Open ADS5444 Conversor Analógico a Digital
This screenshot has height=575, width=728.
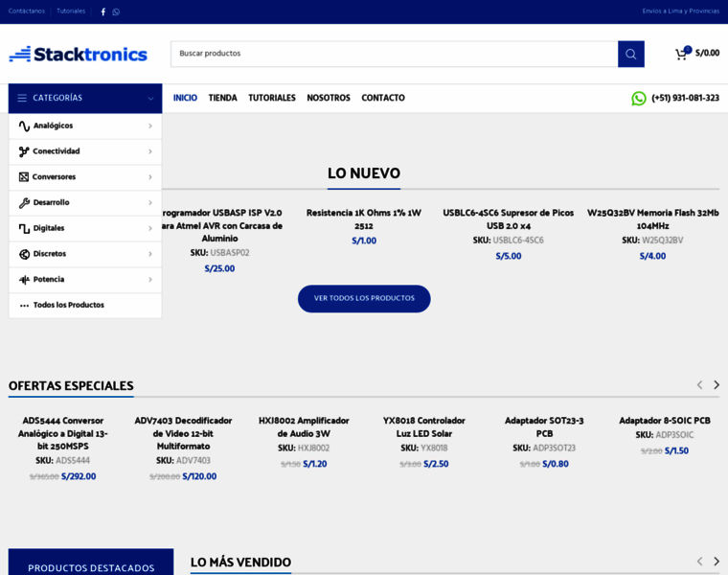click(62, 433)
